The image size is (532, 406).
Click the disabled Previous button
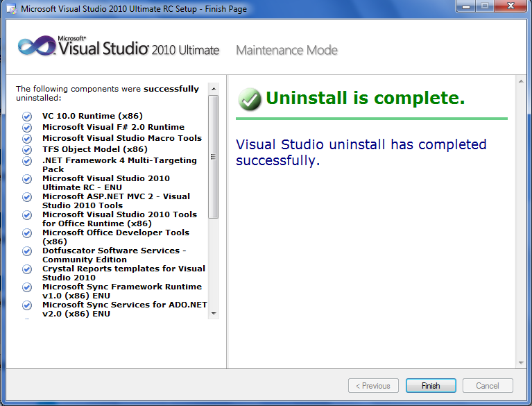[373, 386]
